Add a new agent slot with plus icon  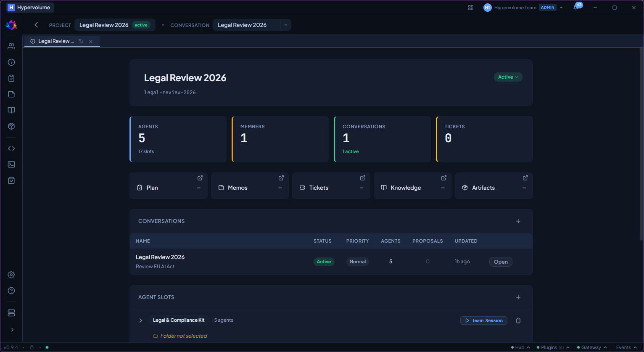(x=518, y=297)
